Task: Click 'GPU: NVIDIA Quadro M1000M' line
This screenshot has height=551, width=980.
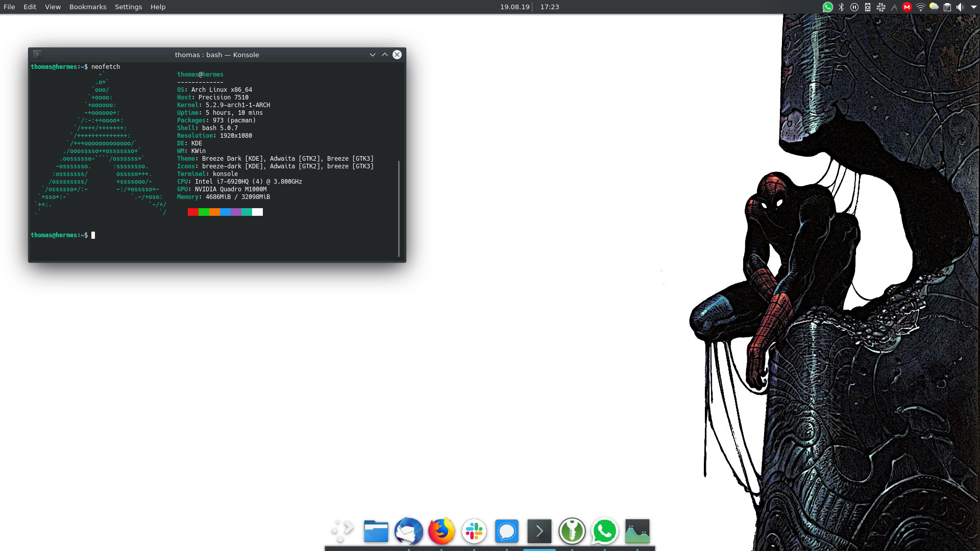Action: (222, 189)
